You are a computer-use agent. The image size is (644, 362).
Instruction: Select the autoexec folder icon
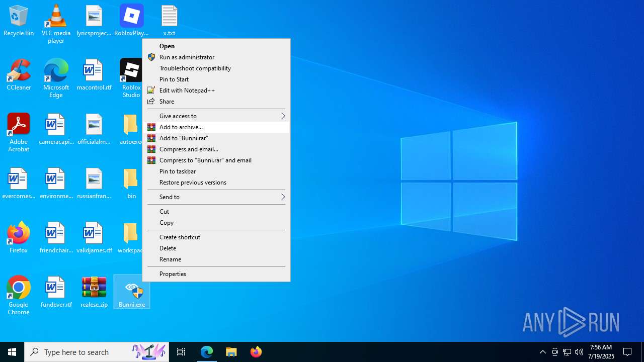click(131, 129)
